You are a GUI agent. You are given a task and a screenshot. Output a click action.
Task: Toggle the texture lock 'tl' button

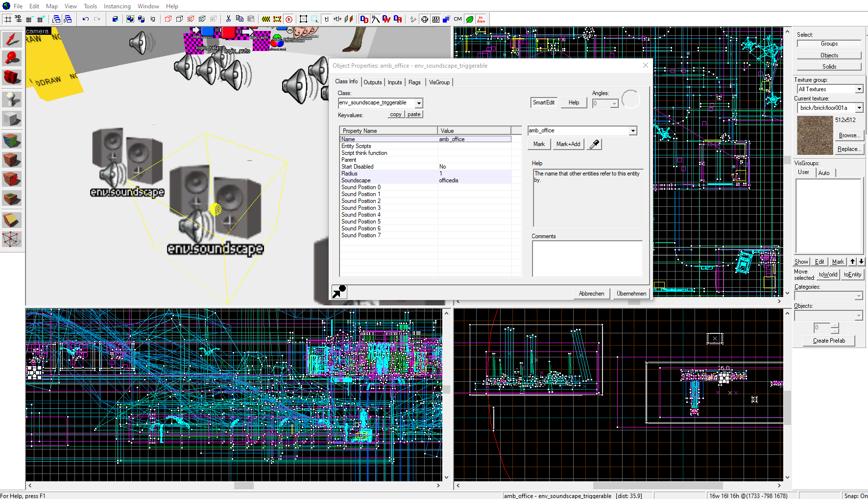point(326,19)
